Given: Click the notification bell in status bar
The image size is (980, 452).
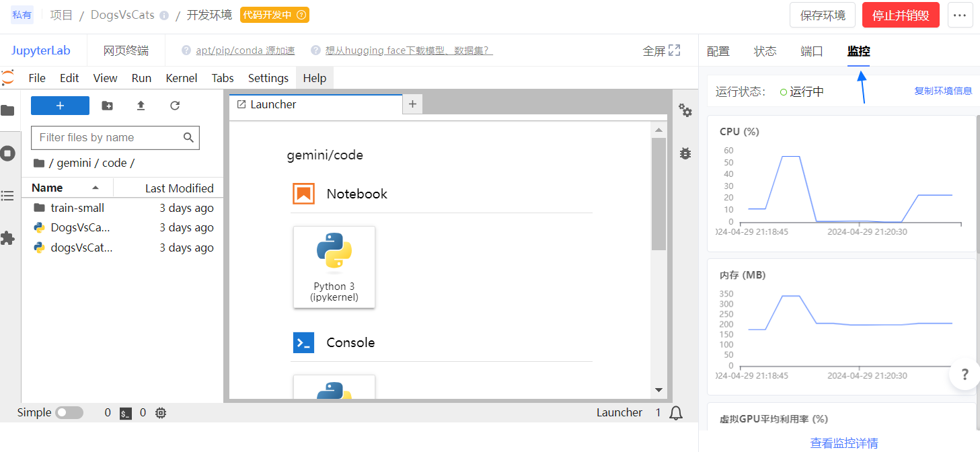Looking at the screenshot, I should [676, 413].
